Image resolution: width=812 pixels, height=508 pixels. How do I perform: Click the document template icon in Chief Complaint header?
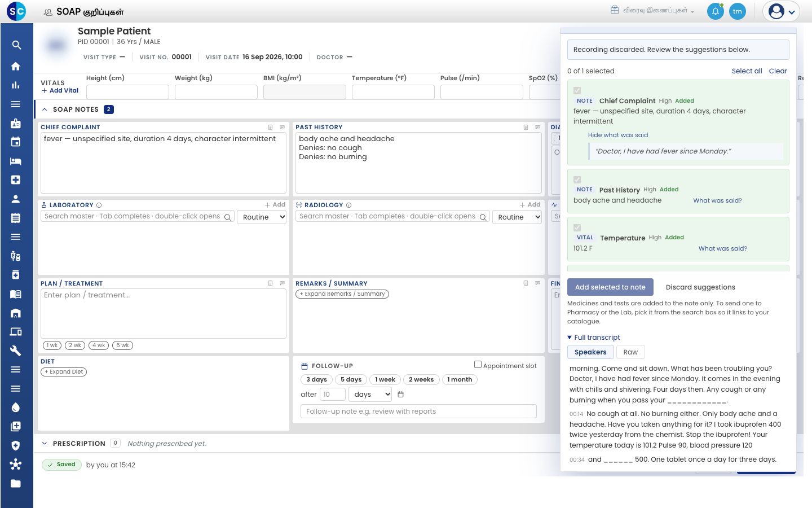(271, 128)
